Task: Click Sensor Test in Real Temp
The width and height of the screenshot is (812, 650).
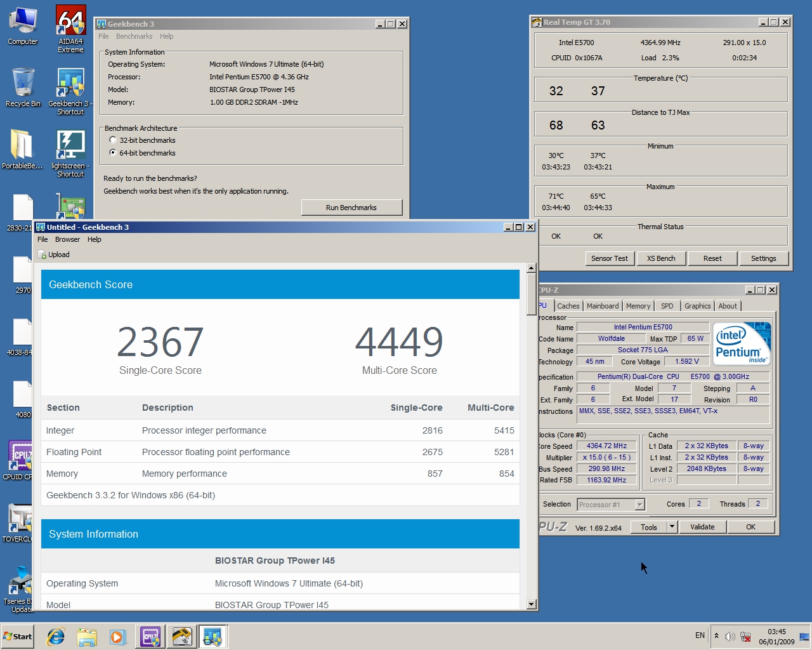Action: pyautogui.click(x=610, y=258)
